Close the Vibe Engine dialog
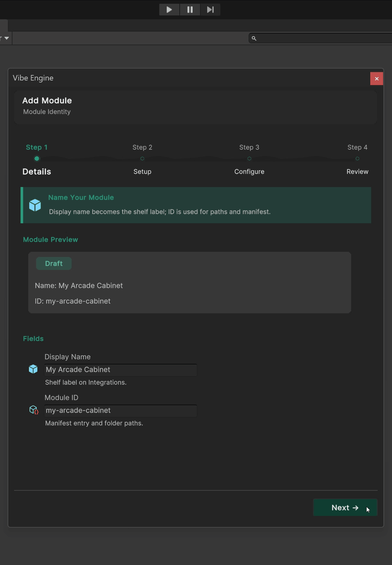Viewport: 392px width, 565px height. [377, 79]
